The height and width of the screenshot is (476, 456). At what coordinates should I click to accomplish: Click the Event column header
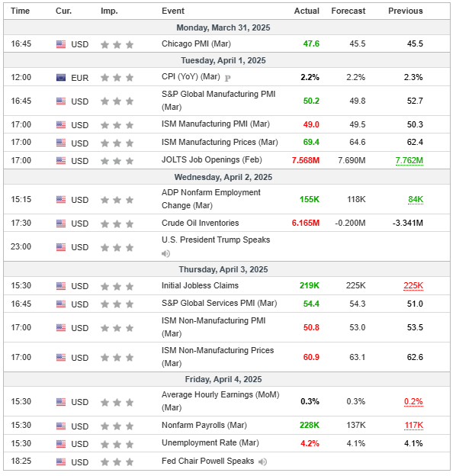point(173,11)
